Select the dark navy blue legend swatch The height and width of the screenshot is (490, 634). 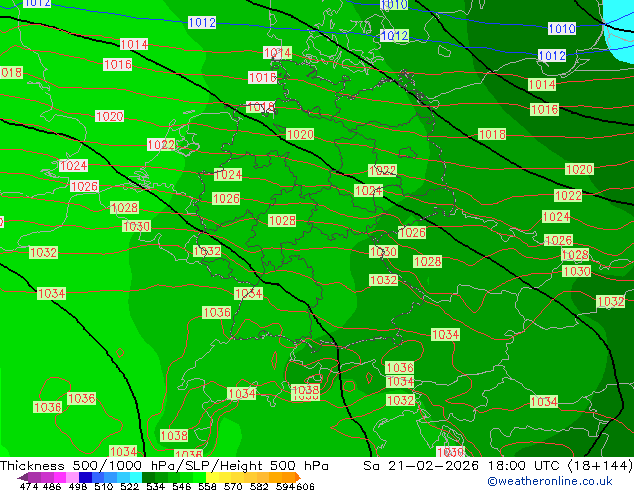[85, 477]
